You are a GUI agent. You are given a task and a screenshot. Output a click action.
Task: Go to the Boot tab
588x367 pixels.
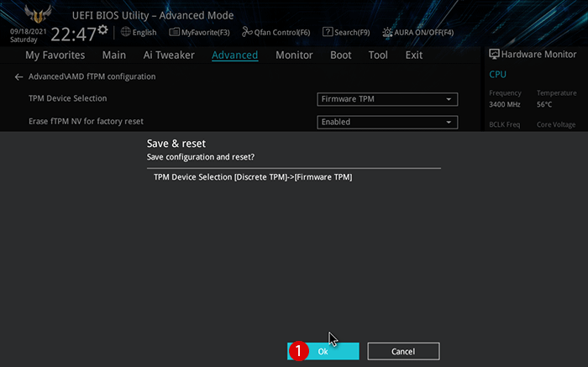(x=340, y=55)
